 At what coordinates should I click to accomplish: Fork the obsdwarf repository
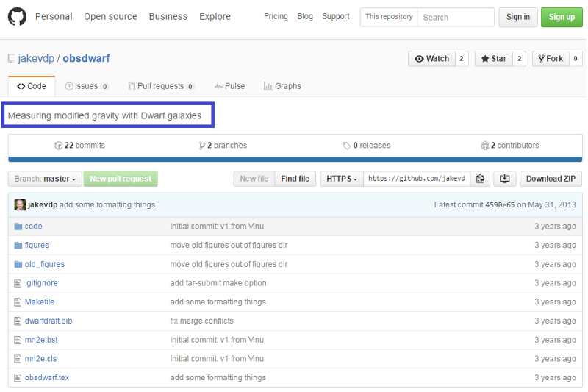click(x=551, y=59)
